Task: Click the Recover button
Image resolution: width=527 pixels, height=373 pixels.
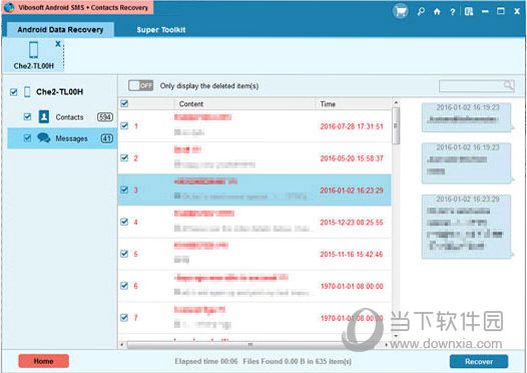Action: tap(479, 362)
